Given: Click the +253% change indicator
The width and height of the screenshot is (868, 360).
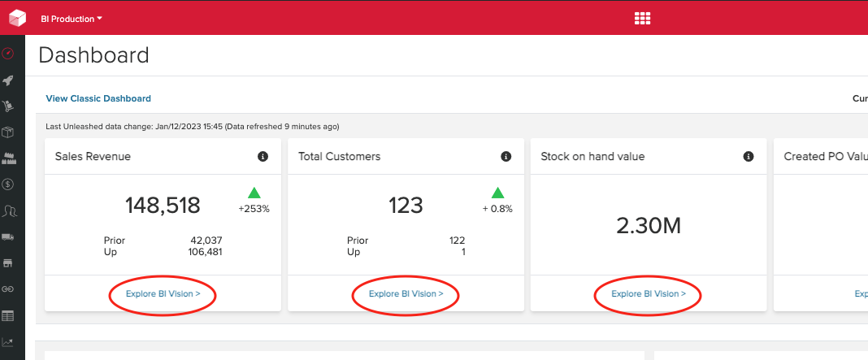Looking at the screenshot, I should click(x=254, y=210).
